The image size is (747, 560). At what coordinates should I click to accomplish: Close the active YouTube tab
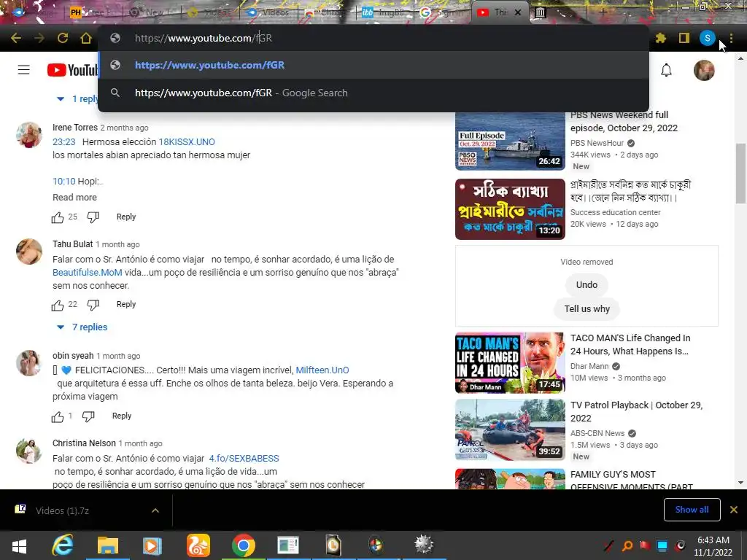tap(518, 12)
